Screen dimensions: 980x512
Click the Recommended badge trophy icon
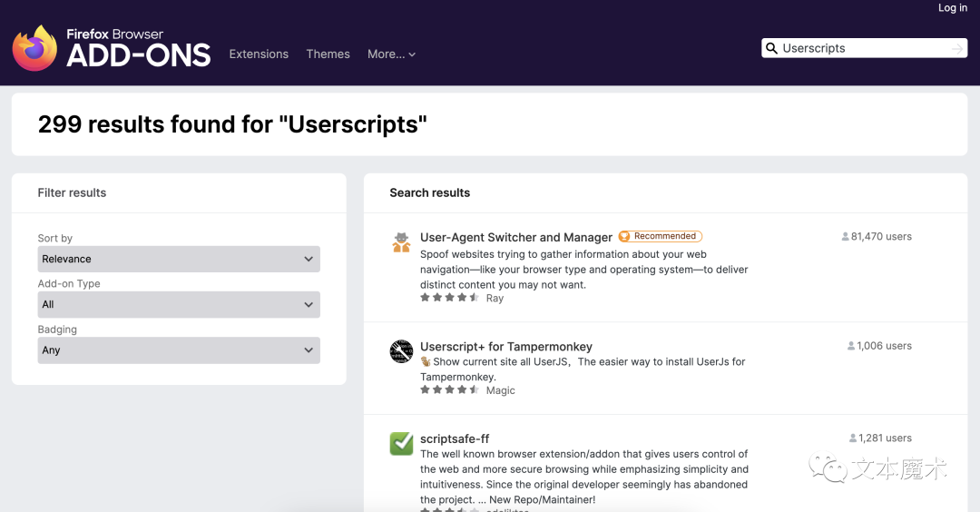coord(624,236)
